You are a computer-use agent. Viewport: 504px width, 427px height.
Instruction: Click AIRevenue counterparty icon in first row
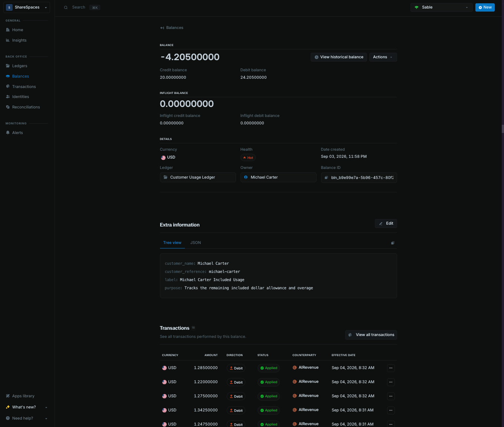click(295, 368)
